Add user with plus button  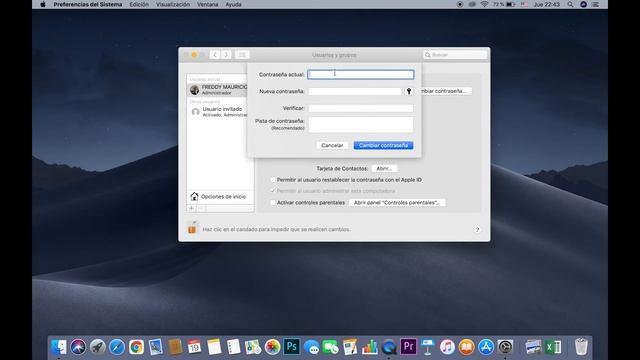click(x=191, y=208)
